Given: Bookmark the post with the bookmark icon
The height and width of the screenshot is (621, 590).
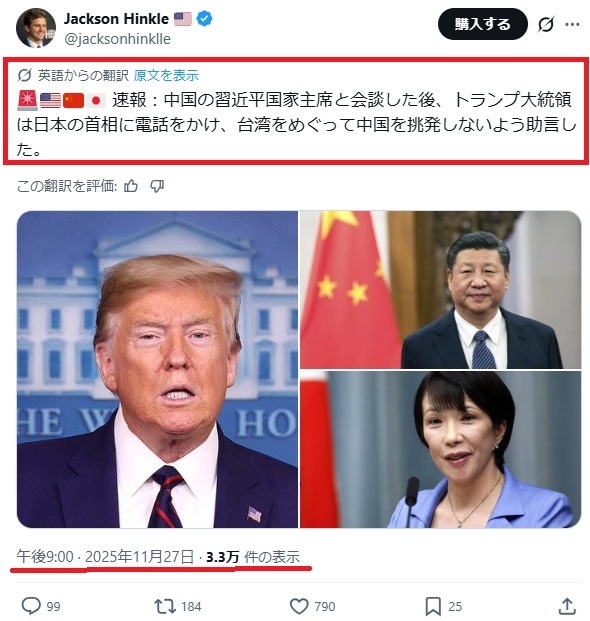Looking at the screenshot, I should coord(433,606).
